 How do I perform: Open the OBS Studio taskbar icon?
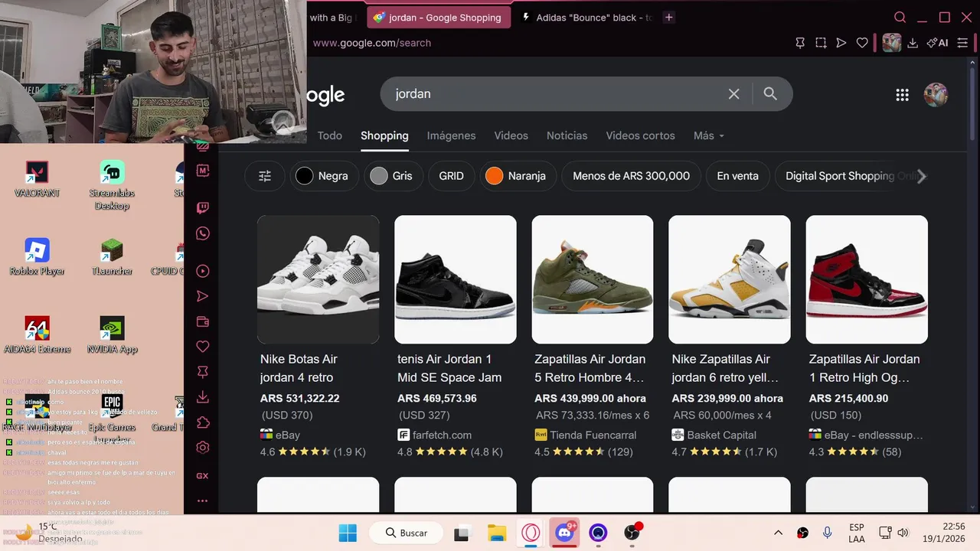point(632,533)
